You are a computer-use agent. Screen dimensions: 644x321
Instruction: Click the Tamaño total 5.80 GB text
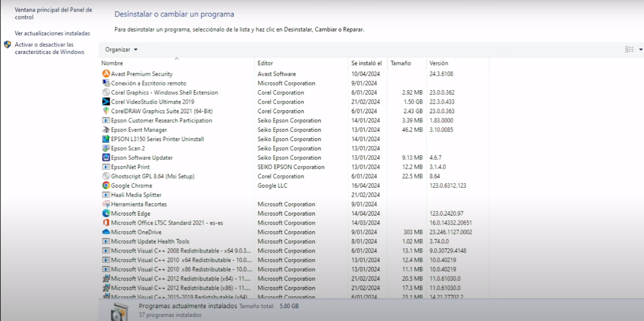269,306
